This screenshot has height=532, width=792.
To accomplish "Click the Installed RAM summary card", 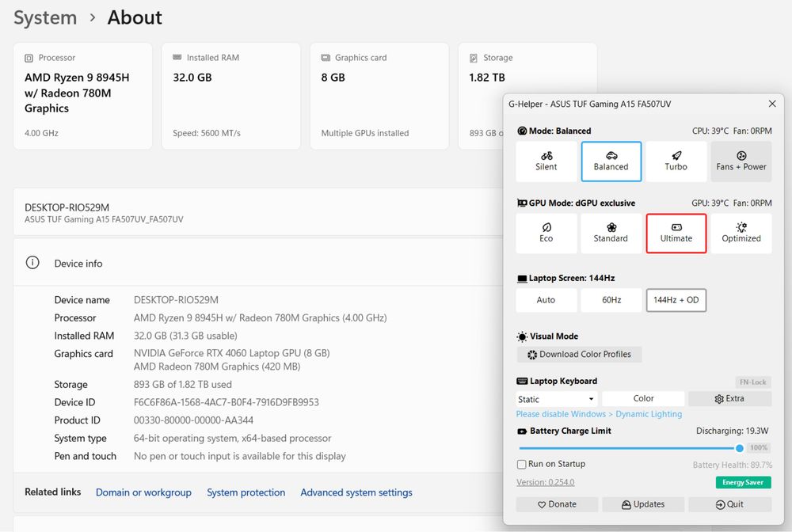I will click(x=230, y=96).
